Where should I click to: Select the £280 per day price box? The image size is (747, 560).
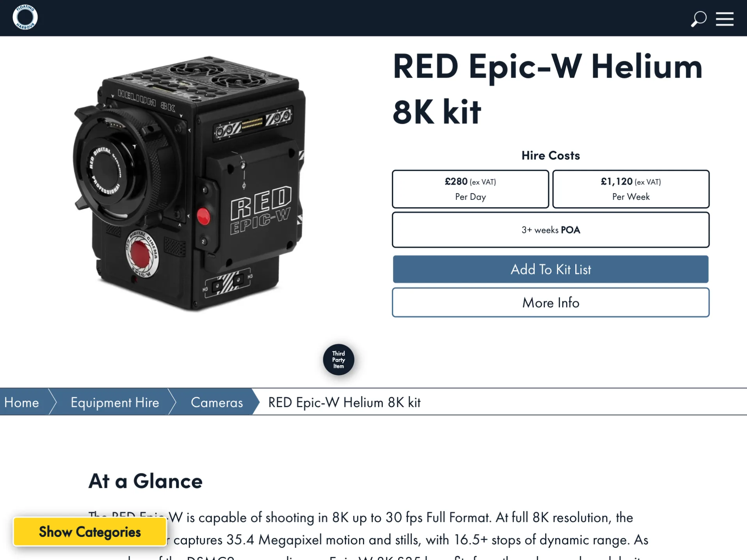470,189
